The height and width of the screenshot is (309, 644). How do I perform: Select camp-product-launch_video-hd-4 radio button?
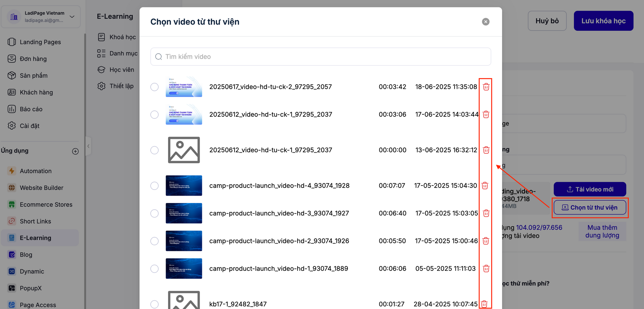point(154,186)
